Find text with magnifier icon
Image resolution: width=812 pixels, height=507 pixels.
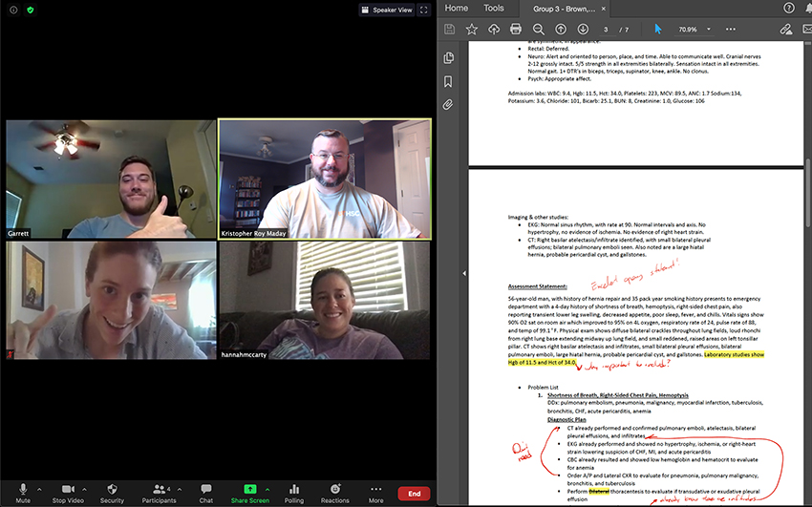(538, 29)
